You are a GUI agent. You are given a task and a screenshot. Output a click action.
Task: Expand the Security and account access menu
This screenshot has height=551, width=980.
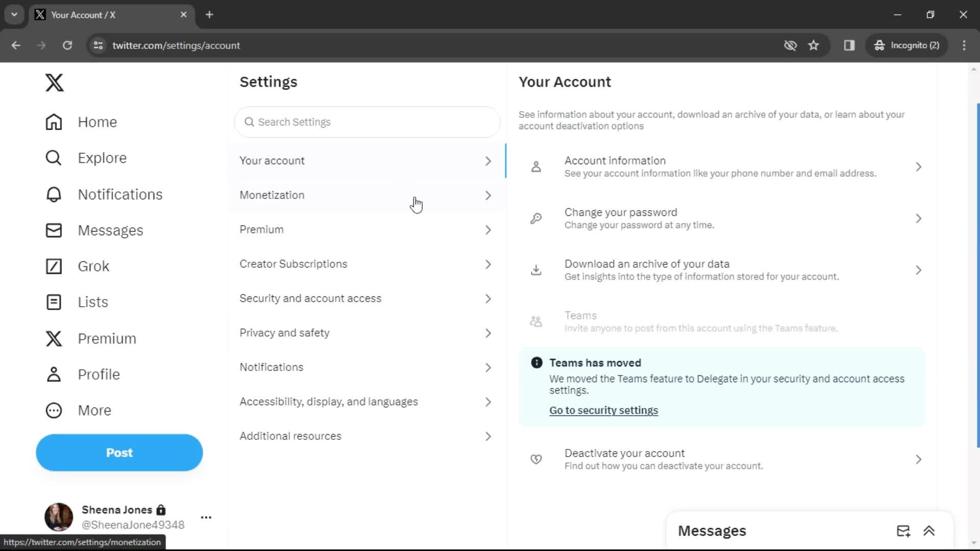367,298
